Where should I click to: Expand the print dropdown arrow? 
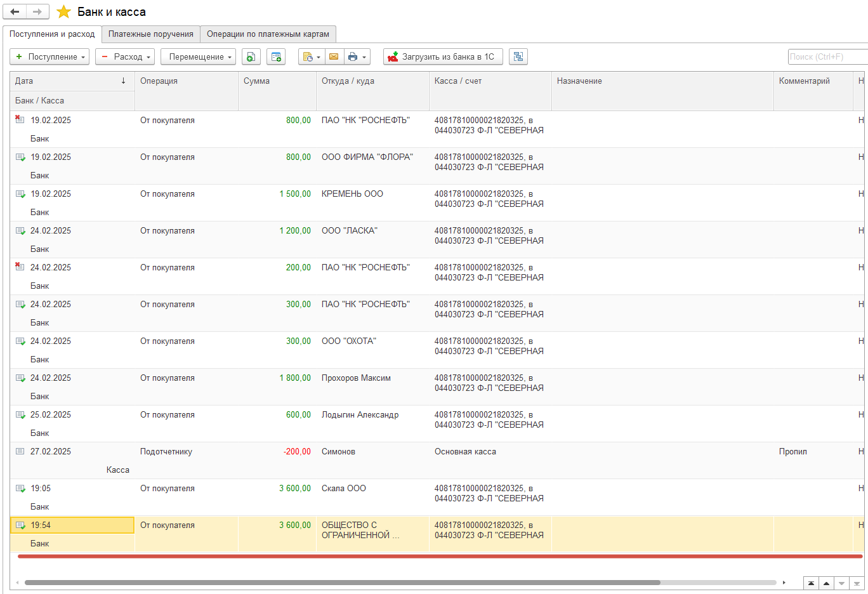pos(365,56)
